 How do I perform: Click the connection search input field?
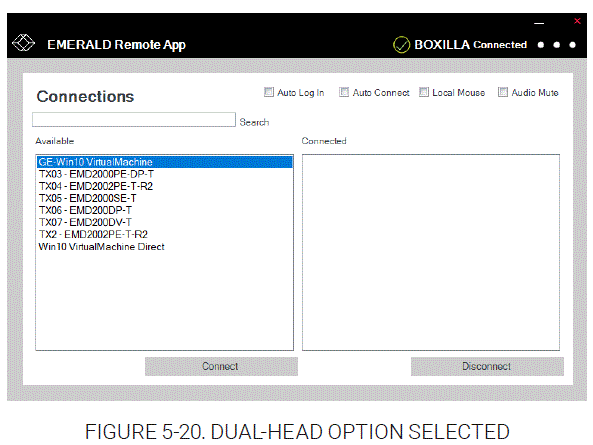(134, 119)
